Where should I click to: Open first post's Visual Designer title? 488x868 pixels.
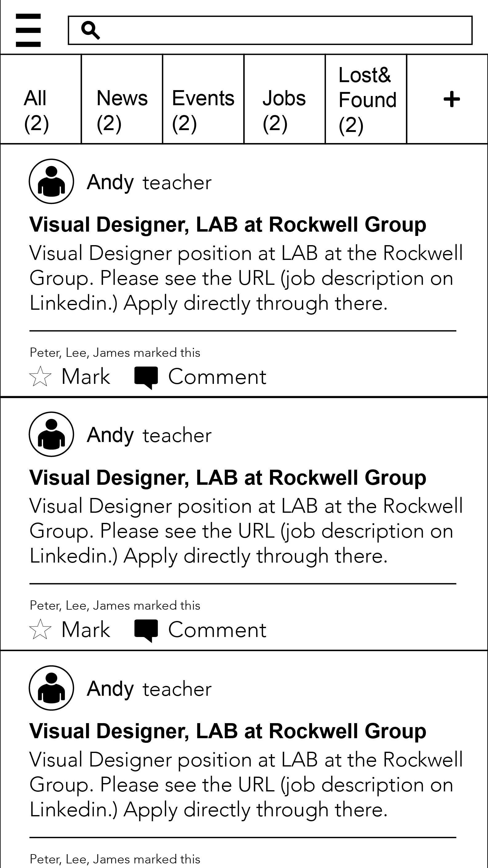(228, 225)
